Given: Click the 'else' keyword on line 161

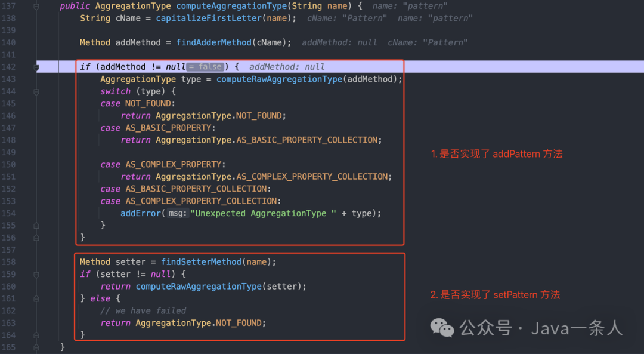Looking at the screenshot, I should tap(100, 298).
